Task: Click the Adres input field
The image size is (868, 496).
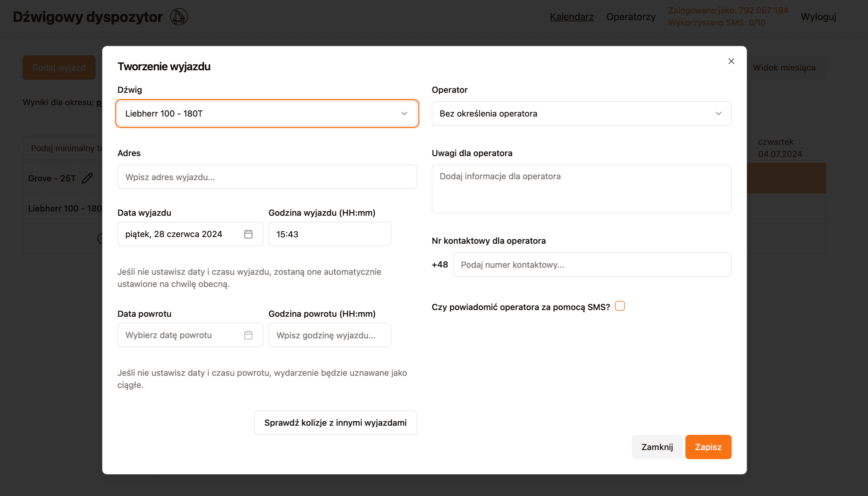Action: coord(267,177)
